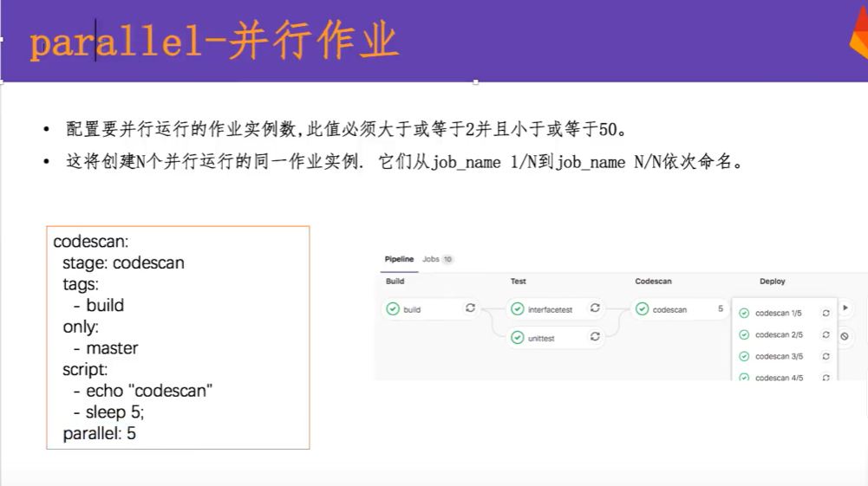Open the build job link
The height and width of the screenshot is (486, 868).
click(x=412, y=309)
